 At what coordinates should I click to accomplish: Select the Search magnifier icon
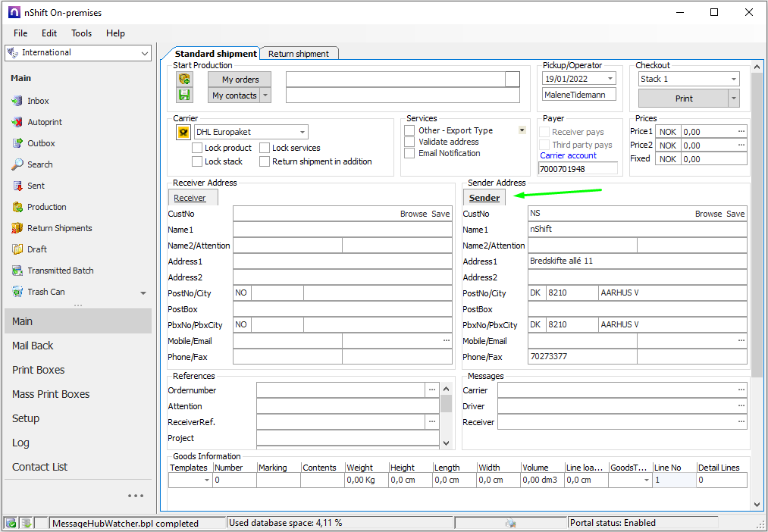17,164
